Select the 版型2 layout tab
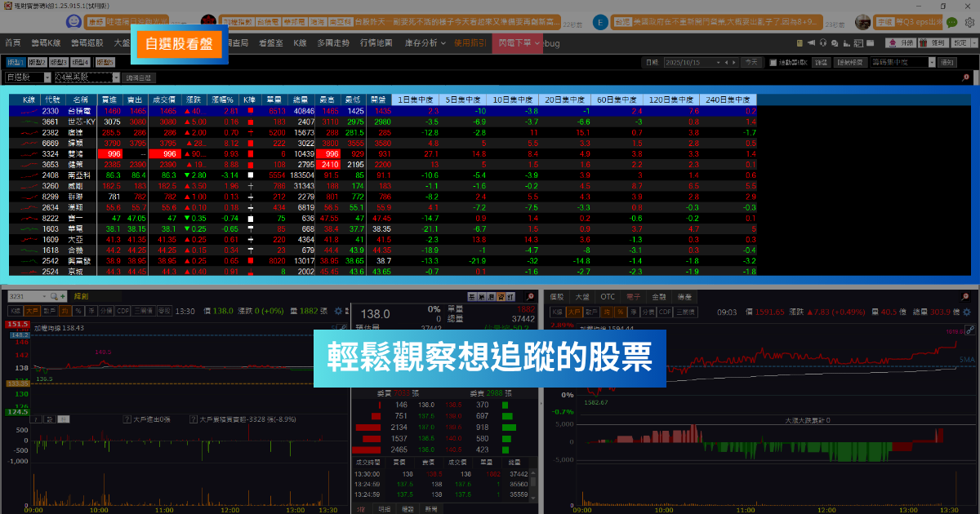The width and height of the screenshot is (980, 514). pos(37,62)
